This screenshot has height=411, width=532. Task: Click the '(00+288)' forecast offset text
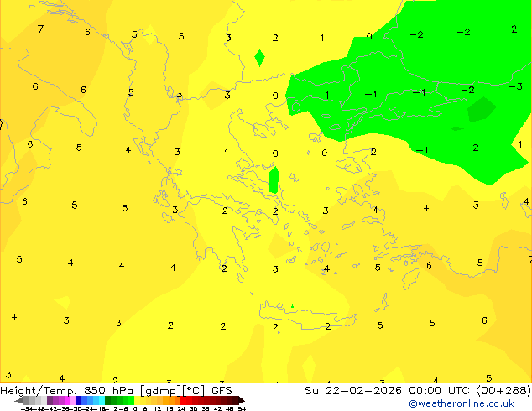503,390
